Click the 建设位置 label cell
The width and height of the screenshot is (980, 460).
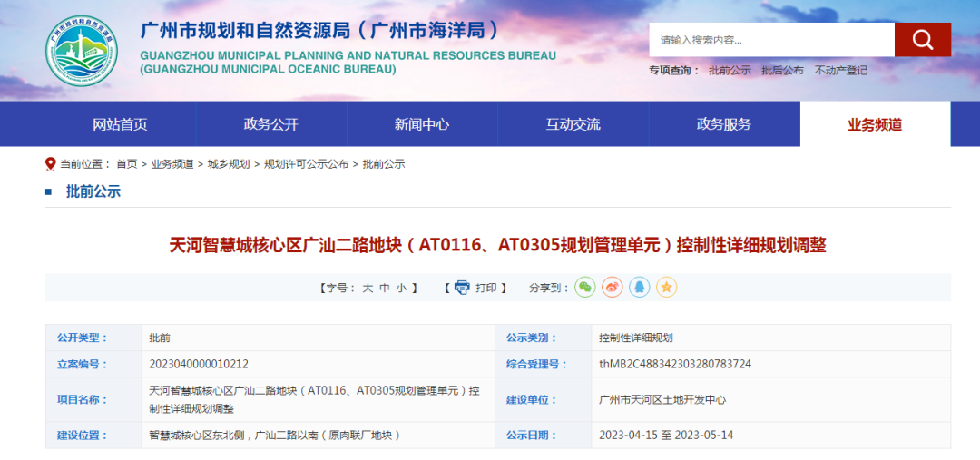(93, 435)
